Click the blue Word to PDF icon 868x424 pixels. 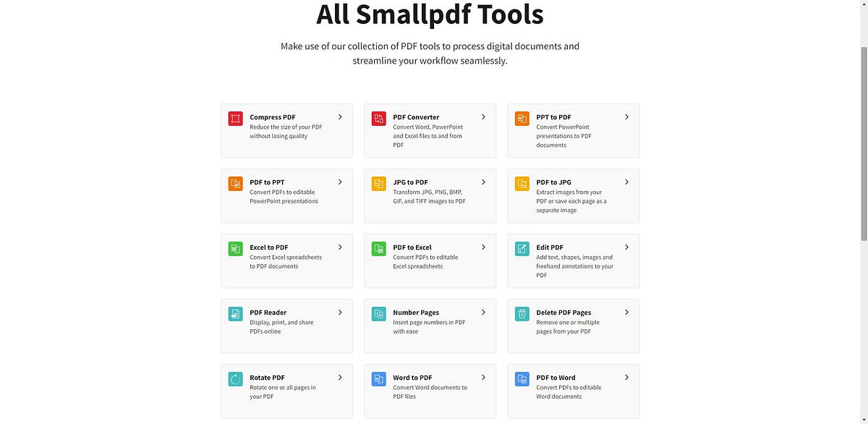[x=379, y=379]
